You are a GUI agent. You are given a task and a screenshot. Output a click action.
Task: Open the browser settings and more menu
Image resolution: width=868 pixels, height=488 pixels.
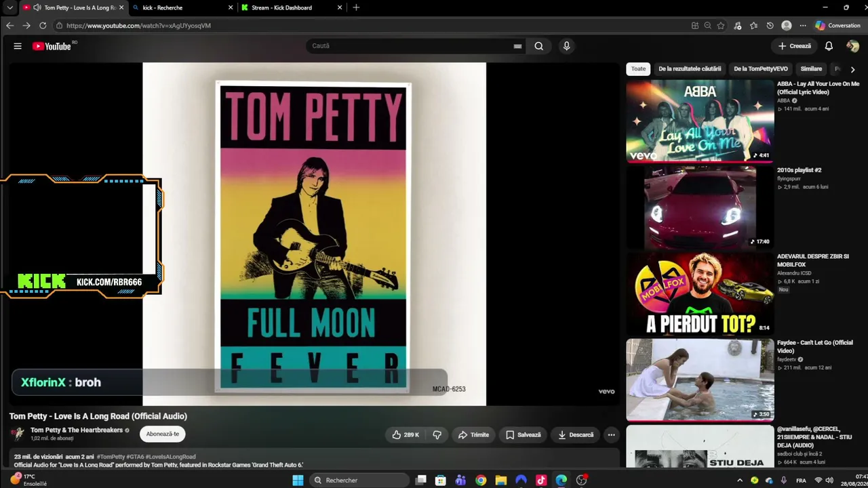click(x=803, y=26)
